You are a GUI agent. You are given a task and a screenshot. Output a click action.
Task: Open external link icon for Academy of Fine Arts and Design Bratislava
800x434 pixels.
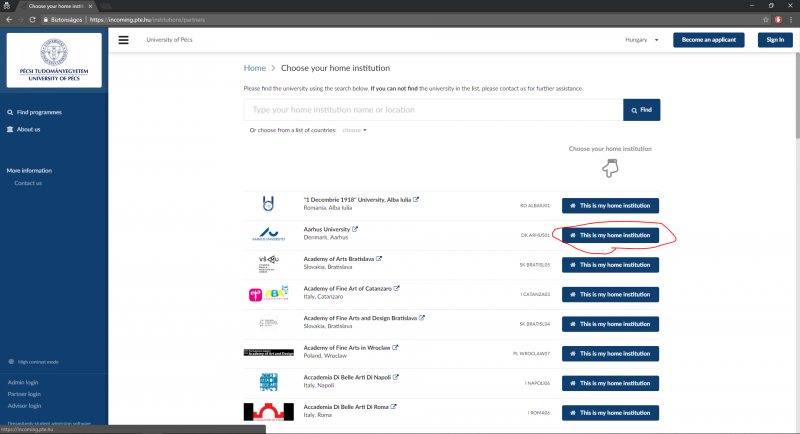pos(422,318)
